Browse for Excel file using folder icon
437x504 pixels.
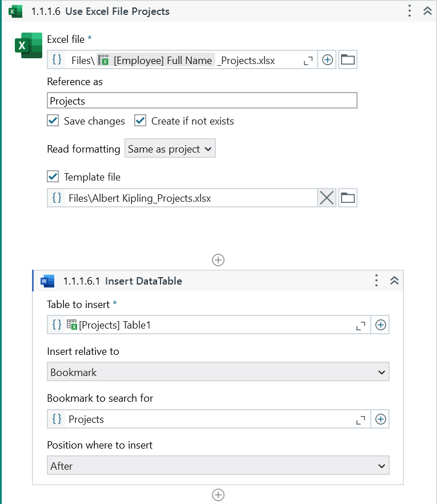coord(347,60)
